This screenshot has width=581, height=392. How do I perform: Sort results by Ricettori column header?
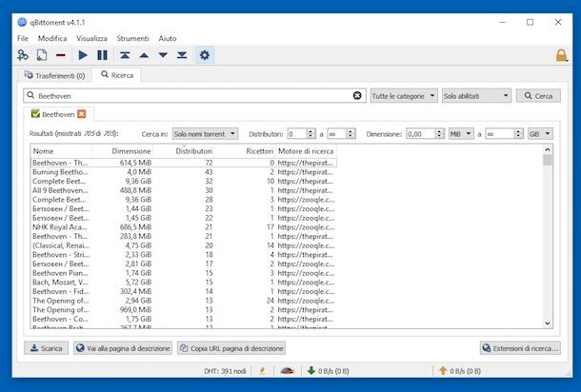245,151
